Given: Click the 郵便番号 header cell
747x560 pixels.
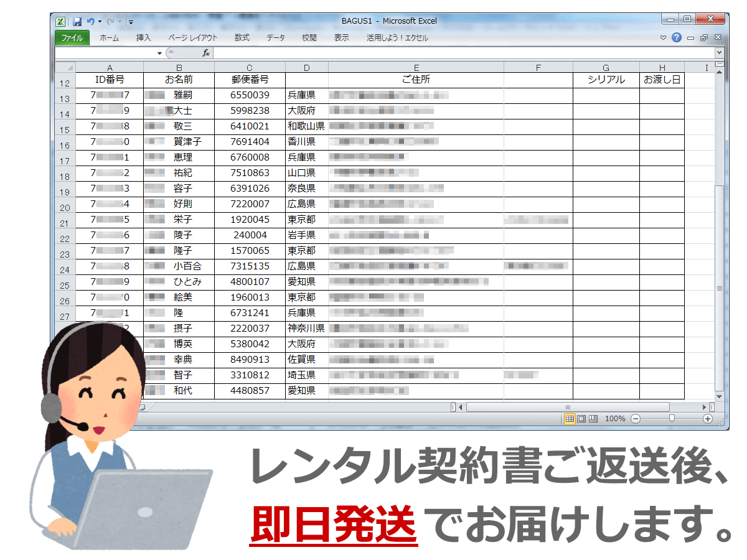Looking at the screenshot, I should pos(250,80).
